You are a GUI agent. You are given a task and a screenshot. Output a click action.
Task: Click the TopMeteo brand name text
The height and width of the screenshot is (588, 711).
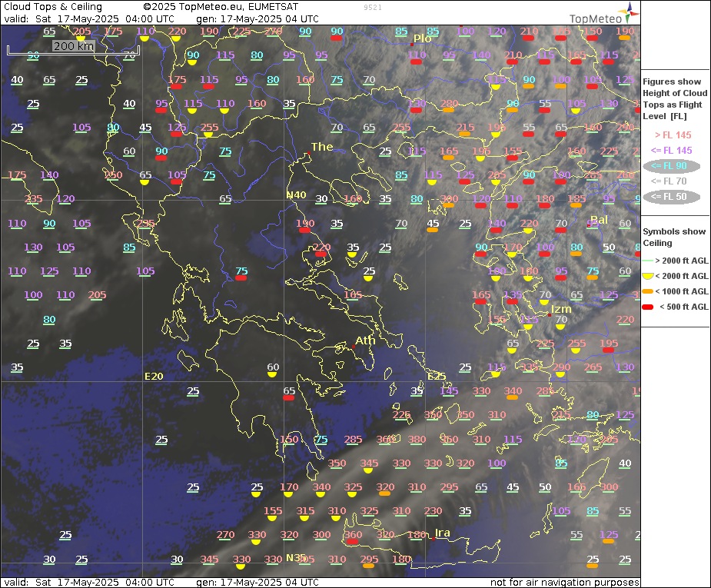596,18
